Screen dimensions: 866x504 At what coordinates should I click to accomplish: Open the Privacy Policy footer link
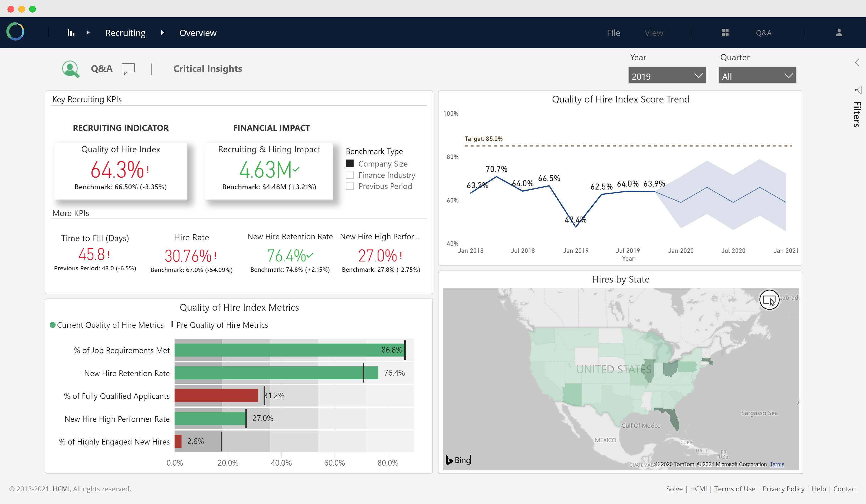click(783, 489)
